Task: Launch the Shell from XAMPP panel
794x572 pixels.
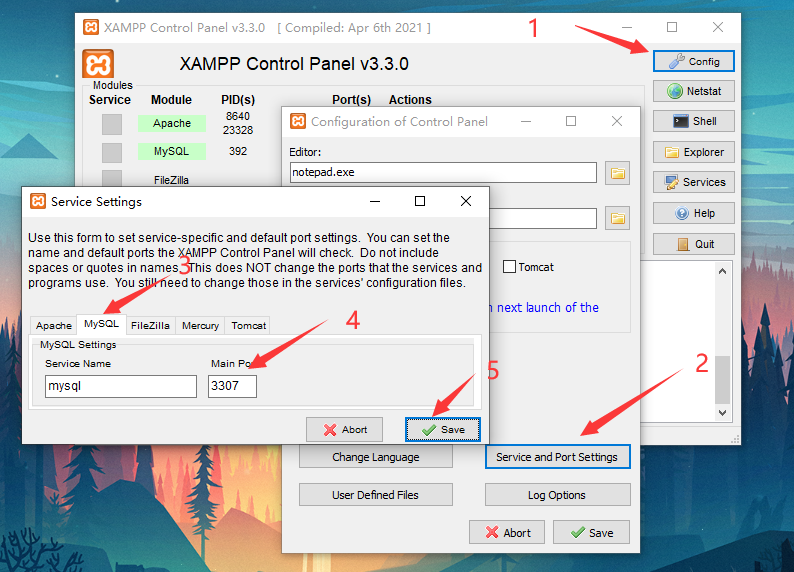Action: [x=693, y=121]
